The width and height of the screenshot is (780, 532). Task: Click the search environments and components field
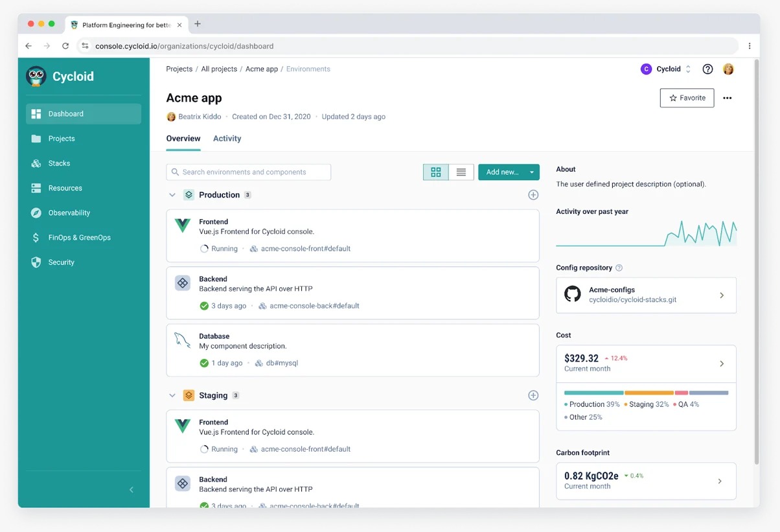[x=249, y=172]
